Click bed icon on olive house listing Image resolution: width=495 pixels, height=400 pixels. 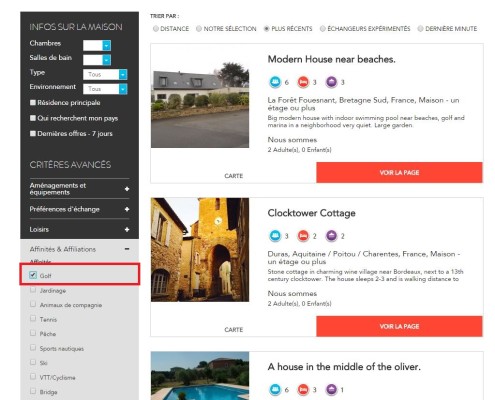(x=303, y=389)
